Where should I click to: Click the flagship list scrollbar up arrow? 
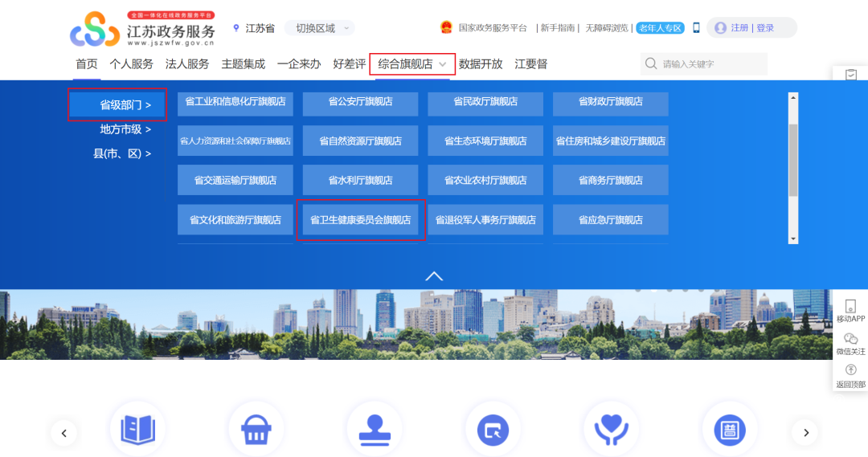(x=793, y=97)
